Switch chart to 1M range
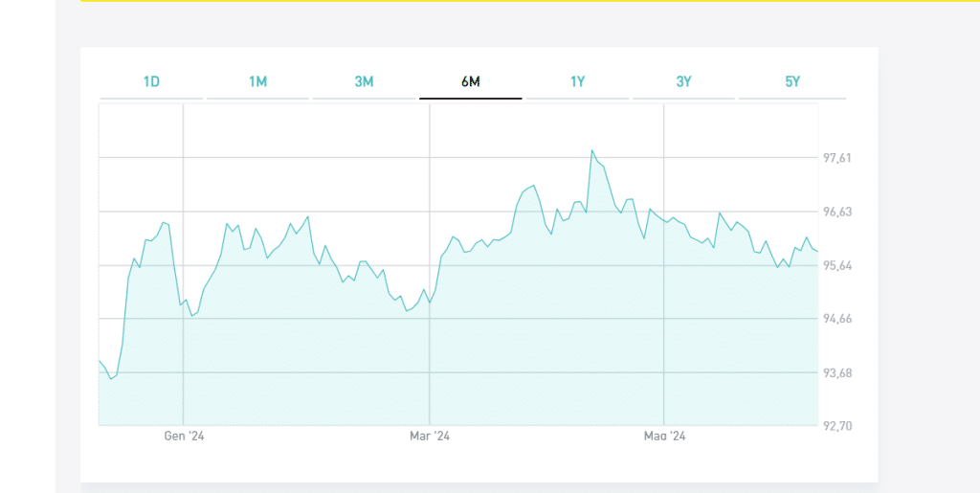The image size is (980, 493). click(x=257, y=82)
